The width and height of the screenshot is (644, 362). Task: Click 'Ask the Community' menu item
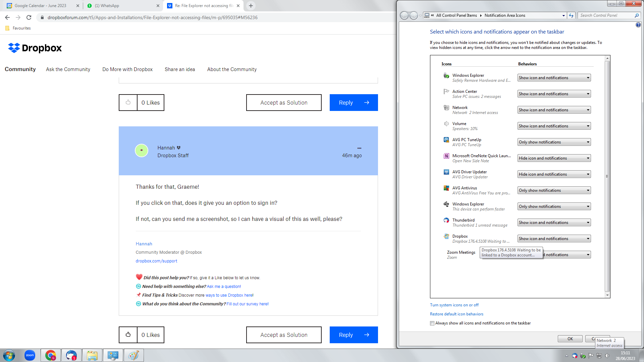pos(68,69)
